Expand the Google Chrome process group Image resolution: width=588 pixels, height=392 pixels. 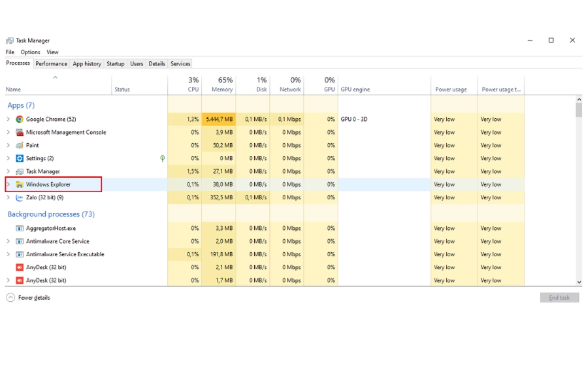(x=8, y=120)
